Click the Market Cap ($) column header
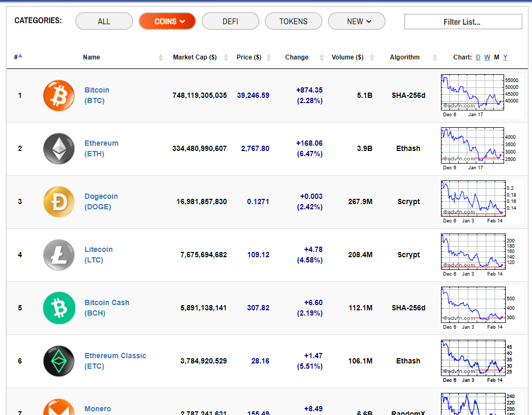 pos(195,57)
